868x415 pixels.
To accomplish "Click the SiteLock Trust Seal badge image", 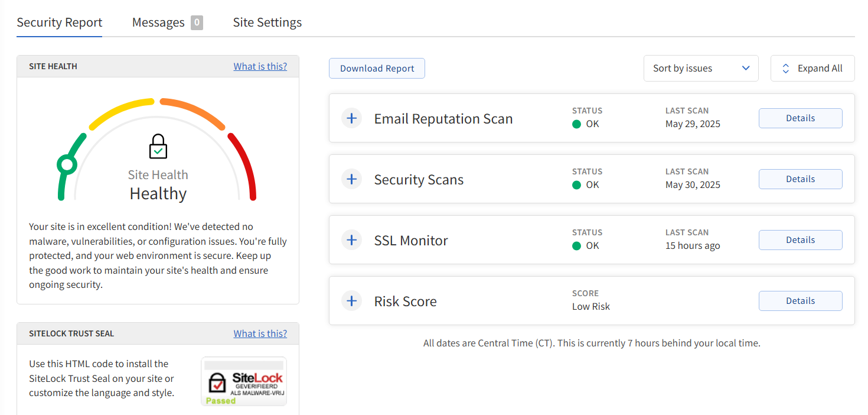I will (x=244, y=381).
